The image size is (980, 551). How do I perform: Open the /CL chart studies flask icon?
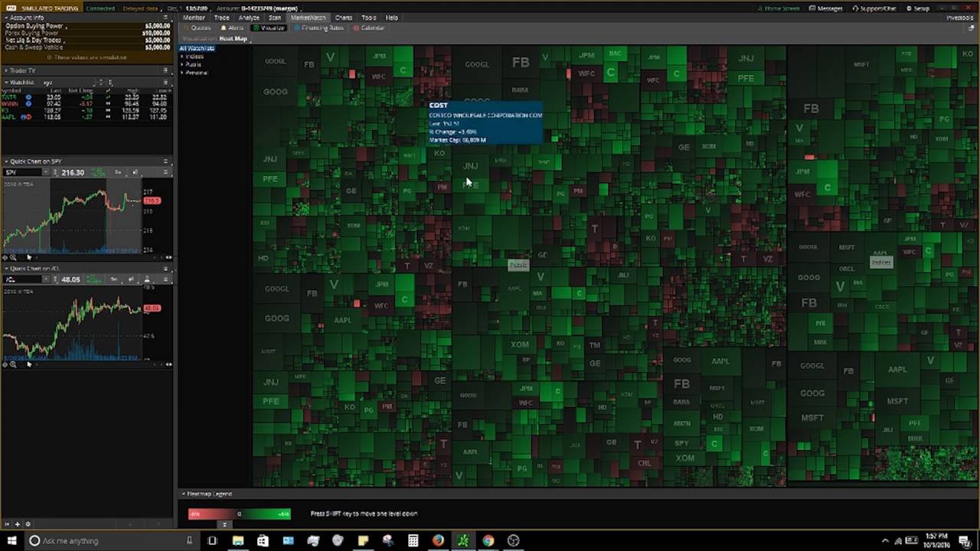point(147,279)
